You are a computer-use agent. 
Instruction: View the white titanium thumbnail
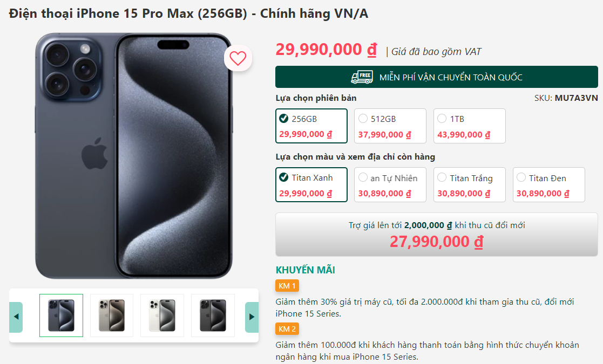pos(162,315)
